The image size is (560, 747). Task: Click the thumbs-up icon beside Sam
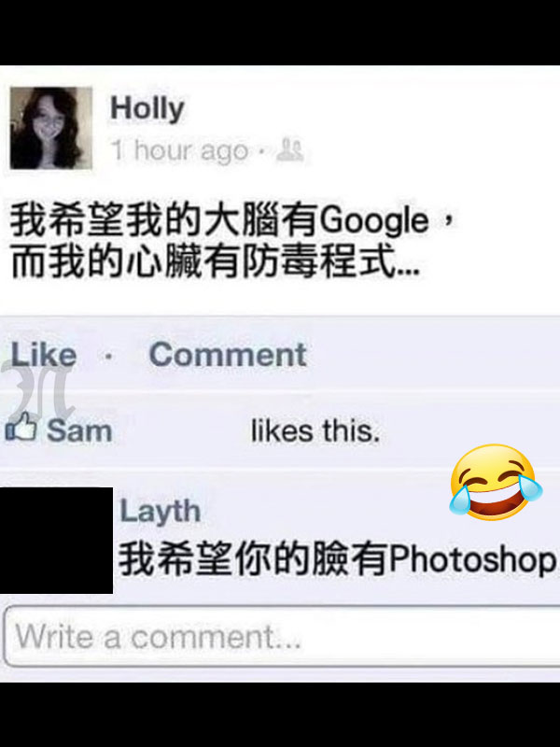[x=21, y=427]
